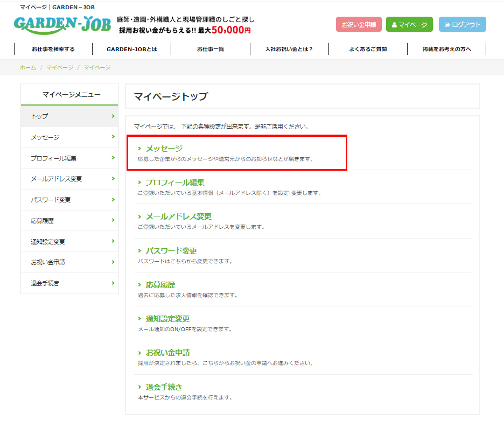
Task: Click the chevron on the お祝い金申請 sidebar row
Action: [113, 262]
